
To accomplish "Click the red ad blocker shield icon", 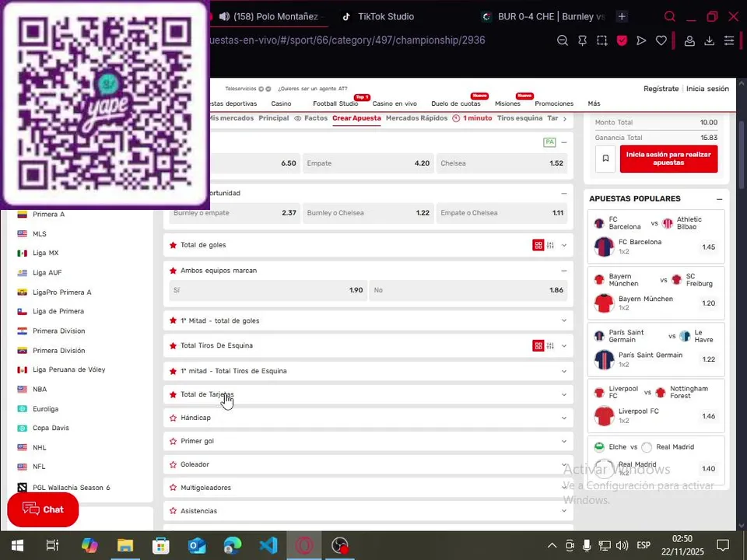I will click(x=622, y=40).
